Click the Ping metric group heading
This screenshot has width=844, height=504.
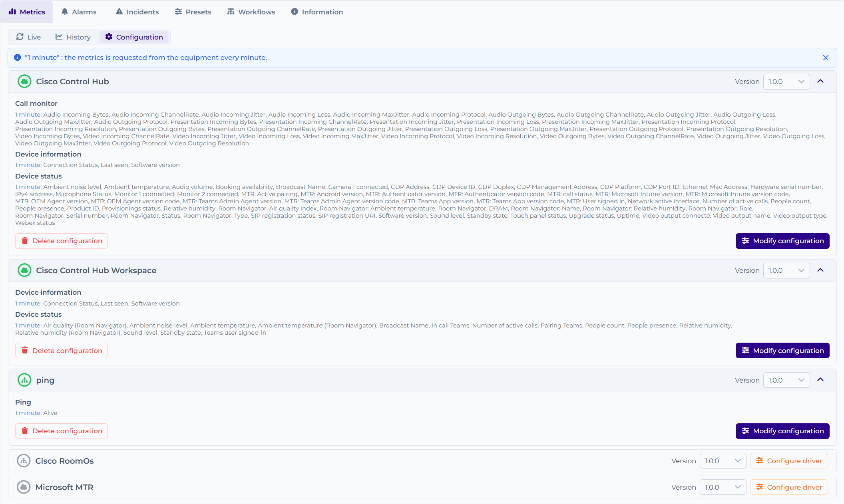tap(23, 402)
